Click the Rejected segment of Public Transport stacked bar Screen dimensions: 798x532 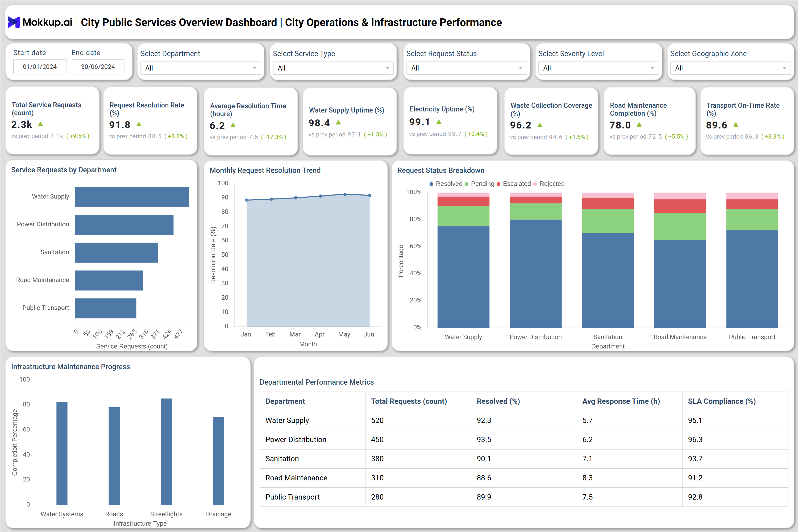752,196
